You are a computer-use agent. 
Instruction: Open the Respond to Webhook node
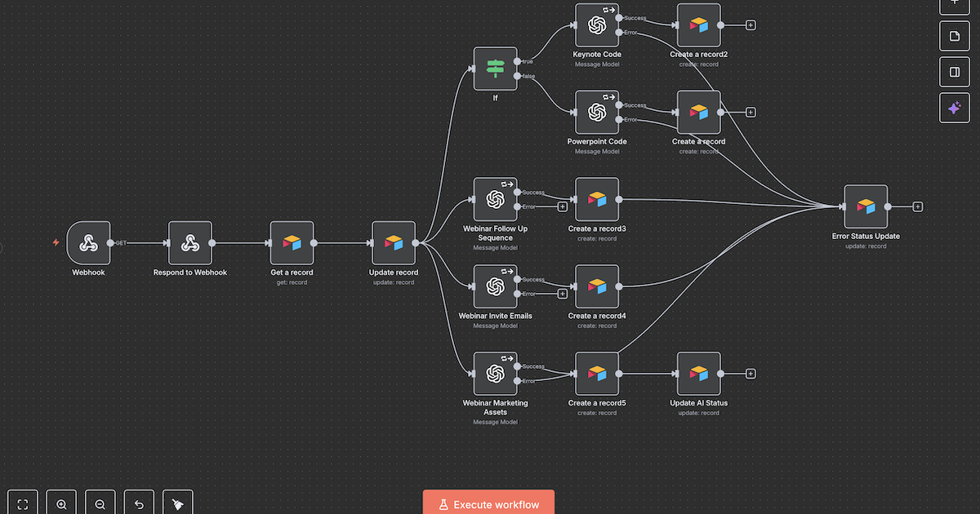coord(190,243)
